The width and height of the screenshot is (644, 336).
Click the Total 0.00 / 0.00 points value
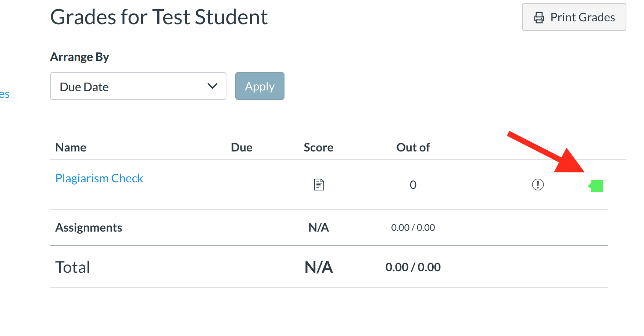pos(413,267)
